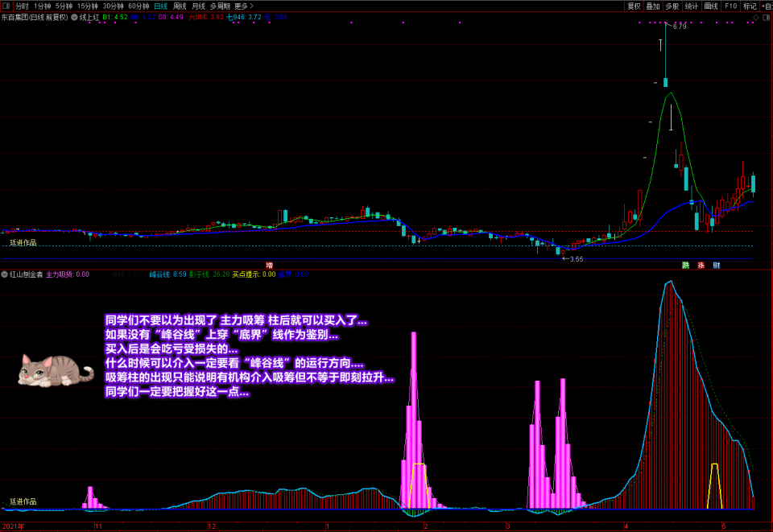Select the 分时 intraday tab
The height and width of the screenshot is (532, 773).
click(22, 6)
